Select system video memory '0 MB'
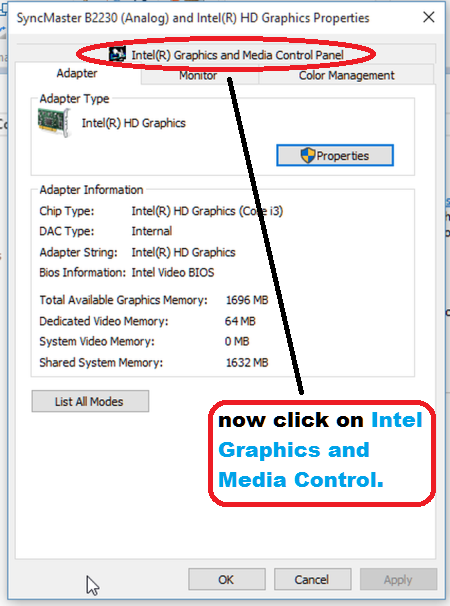The width and height of the screenshot is (450, 606). 237,342
